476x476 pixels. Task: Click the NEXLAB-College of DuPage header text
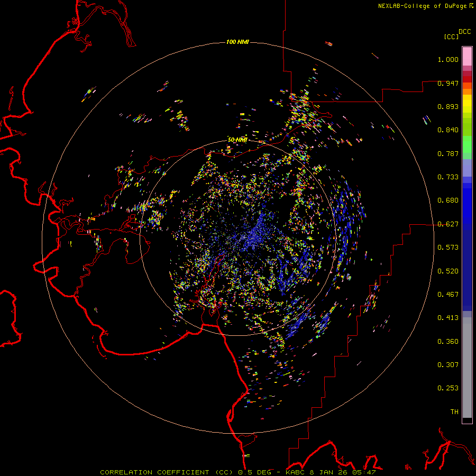422,6
